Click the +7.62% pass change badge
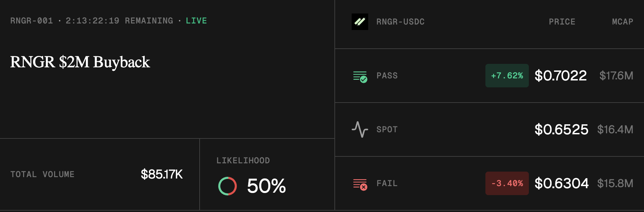 coord(507,76)
